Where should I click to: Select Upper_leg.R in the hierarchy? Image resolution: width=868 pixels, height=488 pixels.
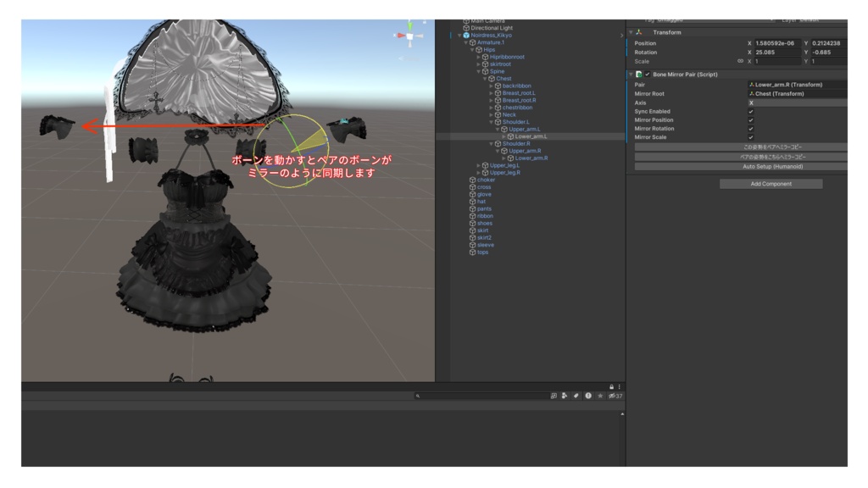[x=505, y=173]
